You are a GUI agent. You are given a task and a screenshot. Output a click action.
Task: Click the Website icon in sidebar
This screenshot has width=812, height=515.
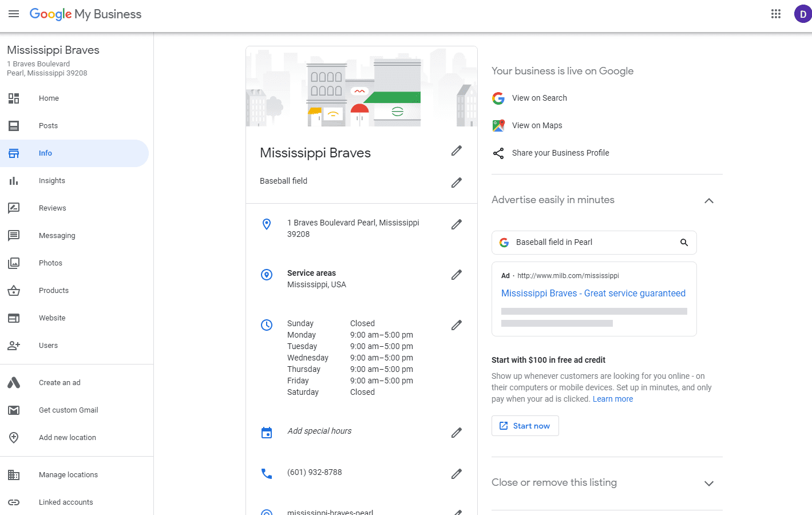14,318
